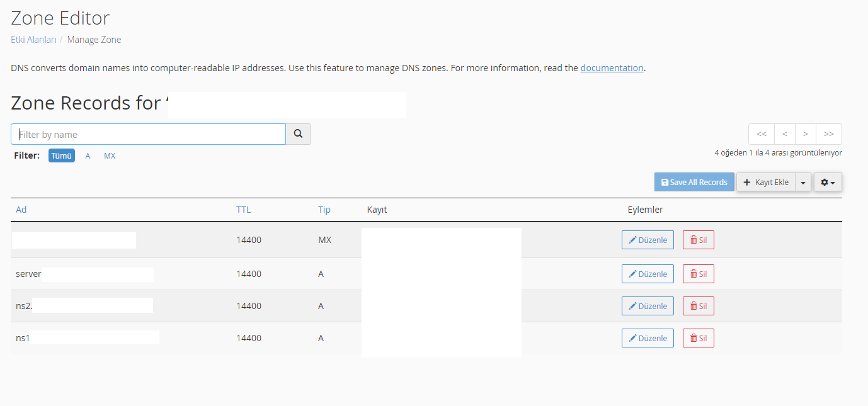The image size is (868, 406).
Task: Edit the server A record
Action: pyautogui.click(x=648, y=274)
